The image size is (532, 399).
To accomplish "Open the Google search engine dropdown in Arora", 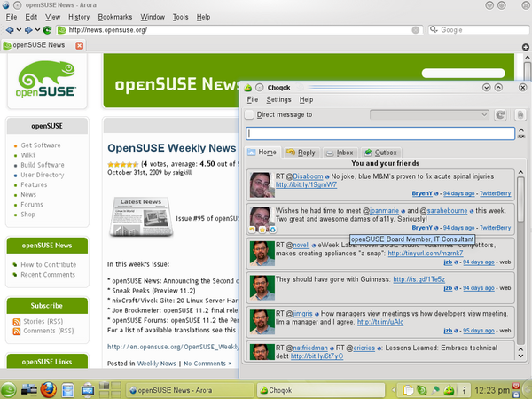I will [434, 30].
